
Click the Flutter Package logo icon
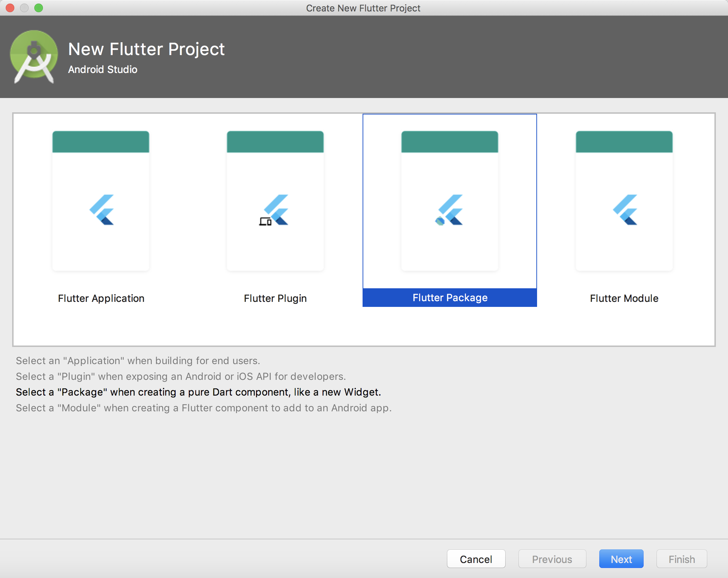point(451,210)
